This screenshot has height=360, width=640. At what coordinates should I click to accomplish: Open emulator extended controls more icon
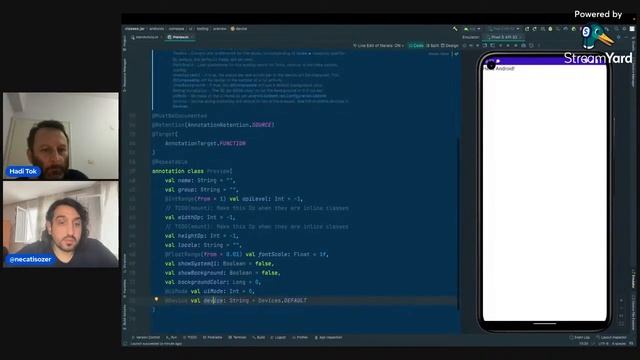click(x=539, y=46)
